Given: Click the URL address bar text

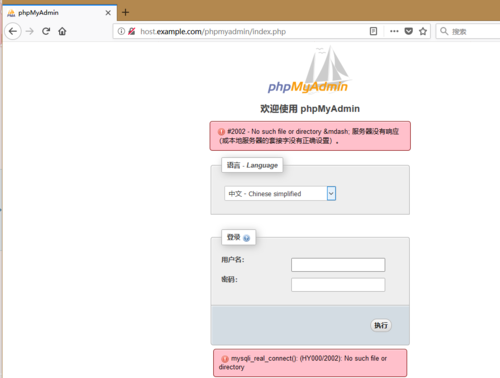Looking at the screenshot, I should [213, 31].
